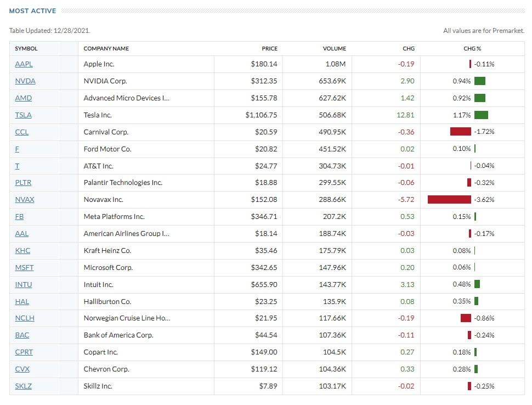532x405 pixels.
Task: Click the COMPANY NAME column header
Action: pyautogui.click(x=106, y=48)
